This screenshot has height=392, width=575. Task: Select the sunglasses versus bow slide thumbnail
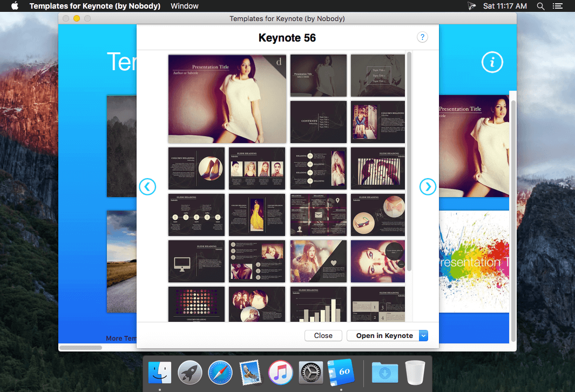[378, 215]
